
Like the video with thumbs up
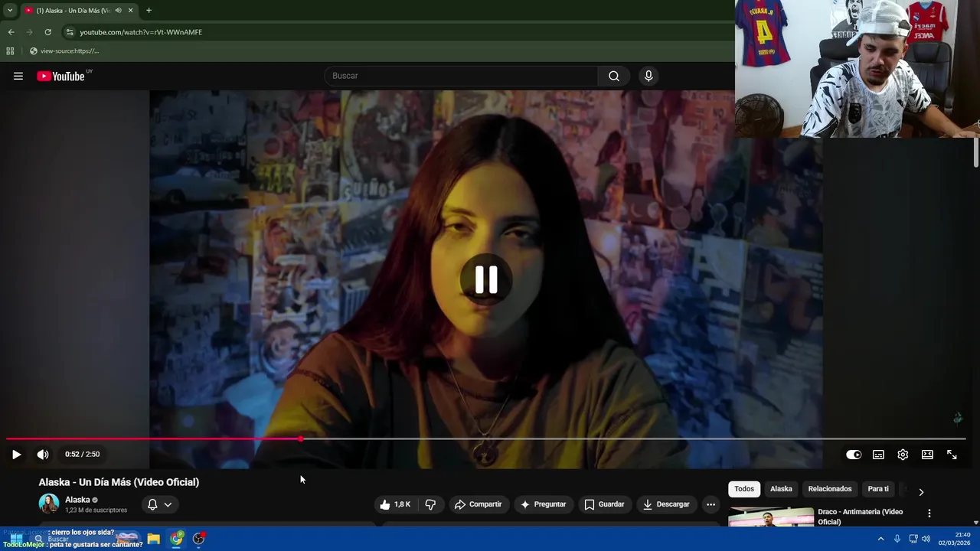pos(395,504)
